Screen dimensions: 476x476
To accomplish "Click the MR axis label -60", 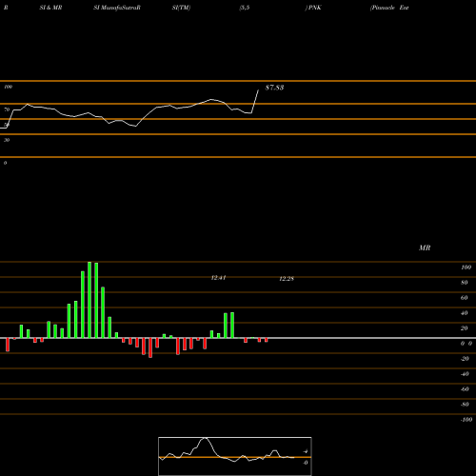I will click(x=465, y=389).
